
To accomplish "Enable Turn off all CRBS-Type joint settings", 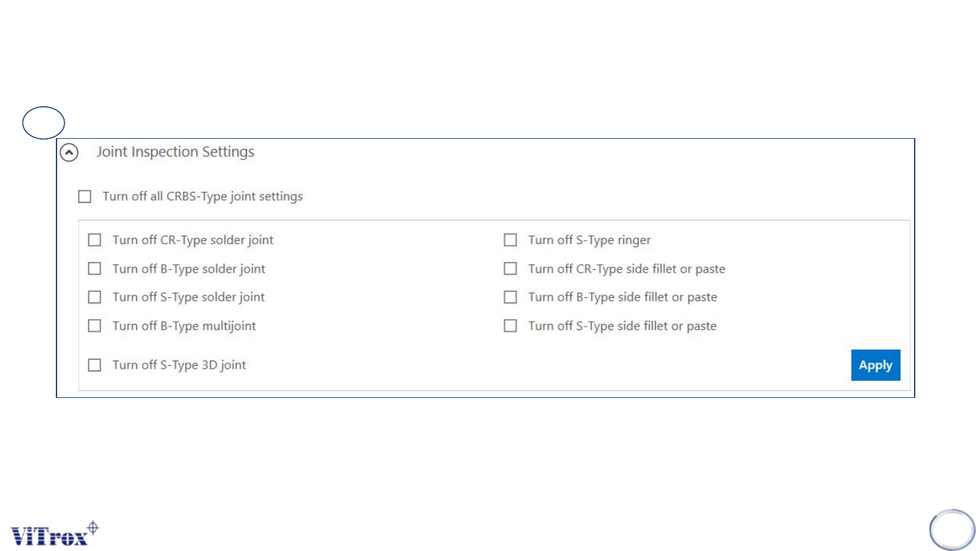I will coord(84,197).
